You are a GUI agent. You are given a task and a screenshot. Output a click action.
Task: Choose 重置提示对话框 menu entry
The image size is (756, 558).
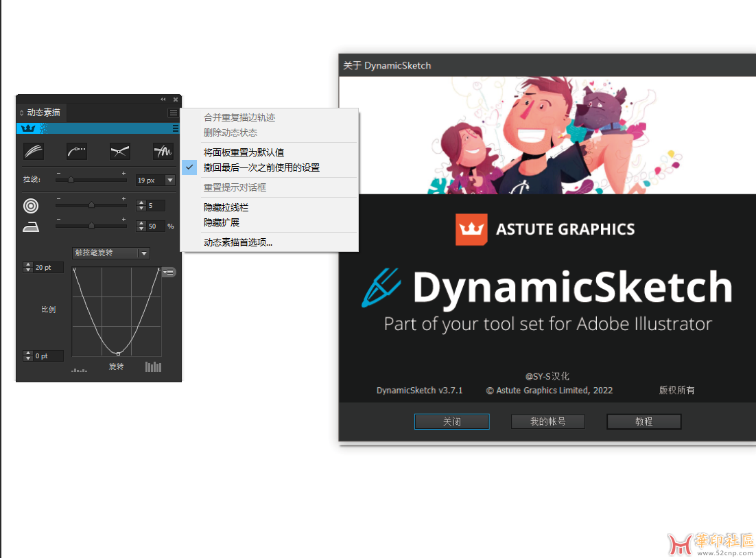click(235, 187)
